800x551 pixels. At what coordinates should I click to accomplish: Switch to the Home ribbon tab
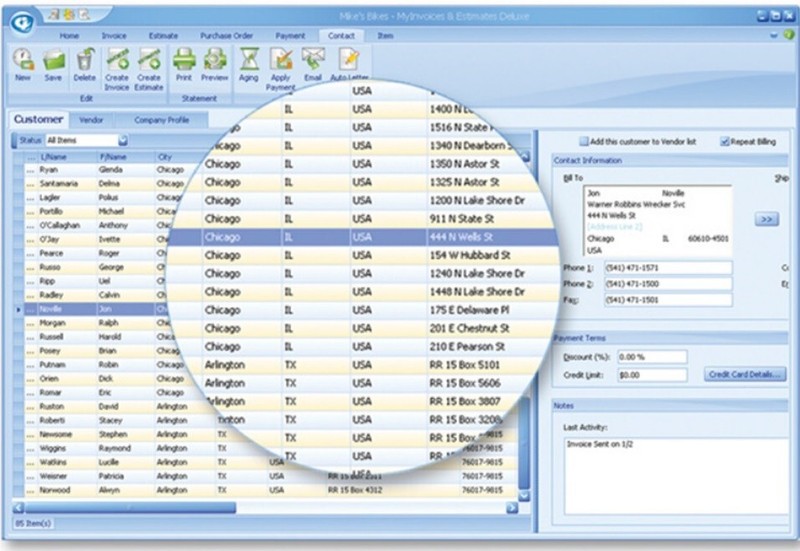(69, 36)
